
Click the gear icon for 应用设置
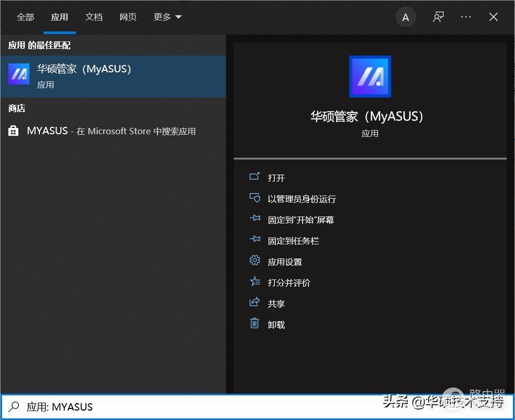tap(254, 261)
